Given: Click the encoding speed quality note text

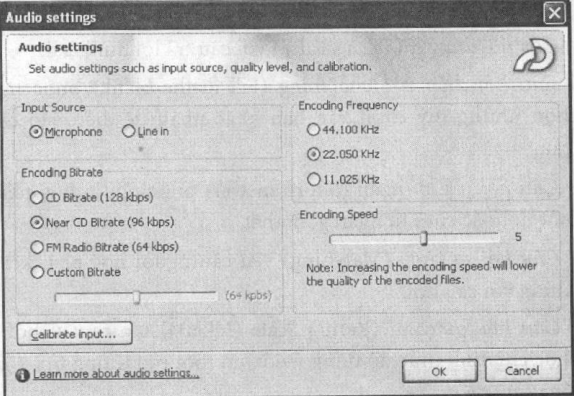Looking at the screenshot, I should pos(421,273).
